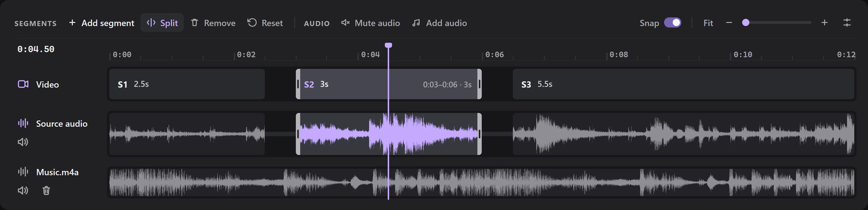Viewport: 868px width, 210px height.
Task: Remove the selected segment
Action: (x=213, y=23)
